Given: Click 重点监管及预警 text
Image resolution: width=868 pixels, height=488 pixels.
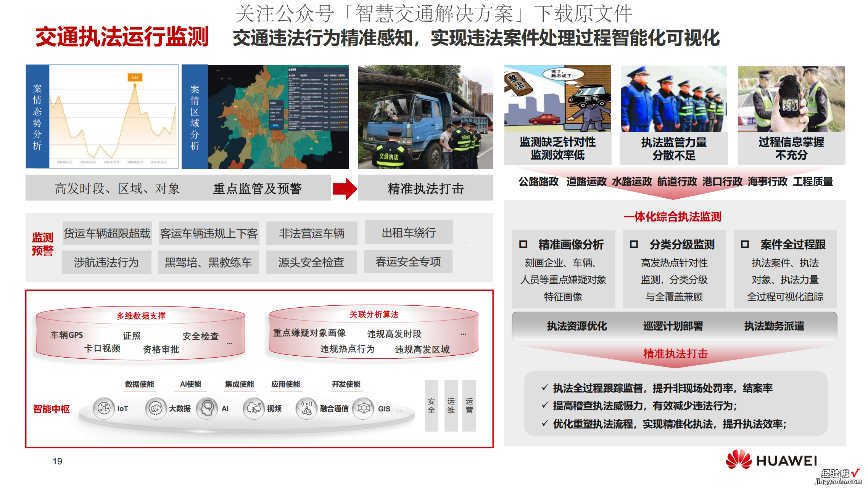Looking at the screenshot, I should (x=258, y=188).
